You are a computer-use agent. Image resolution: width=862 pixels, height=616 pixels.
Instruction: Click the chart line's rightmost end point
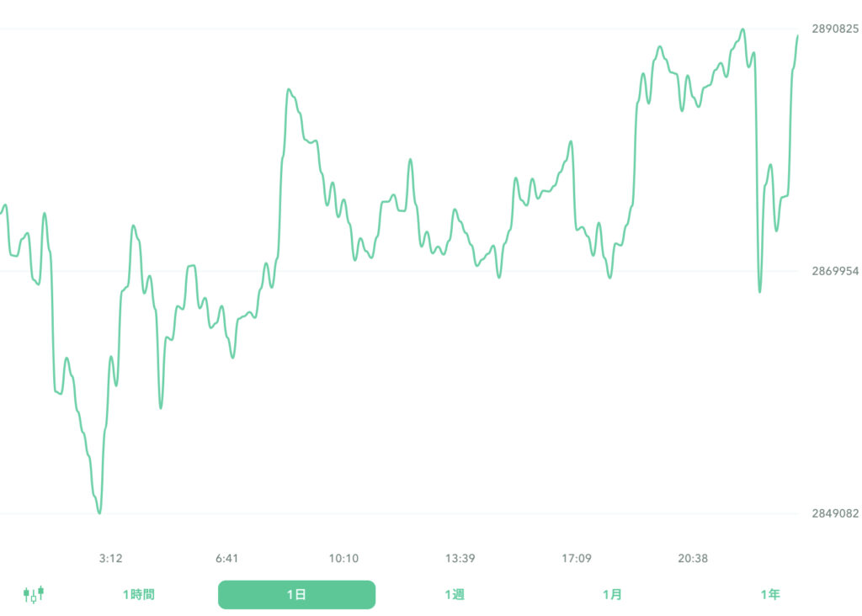(797, 36)
